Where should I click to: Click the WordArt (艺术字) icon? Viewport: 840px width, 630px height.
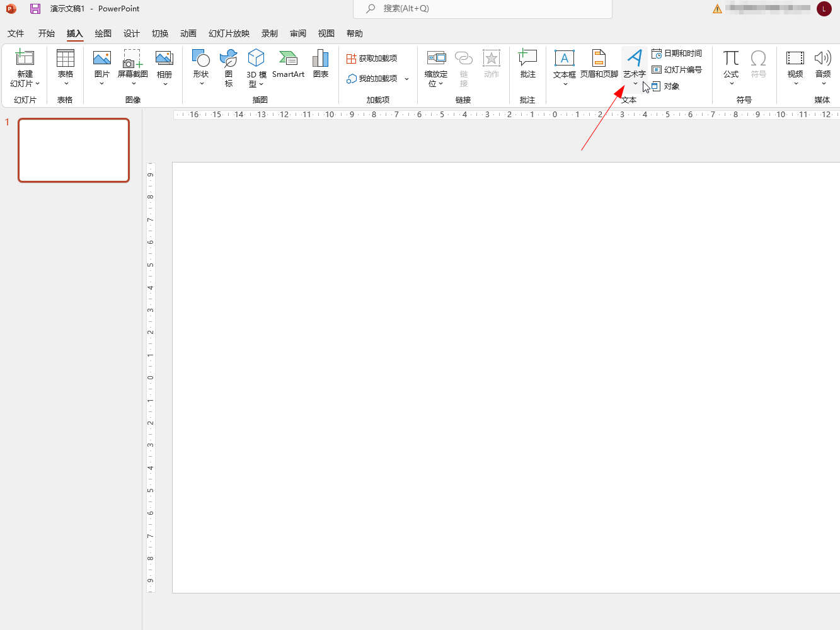coord(635,58)
